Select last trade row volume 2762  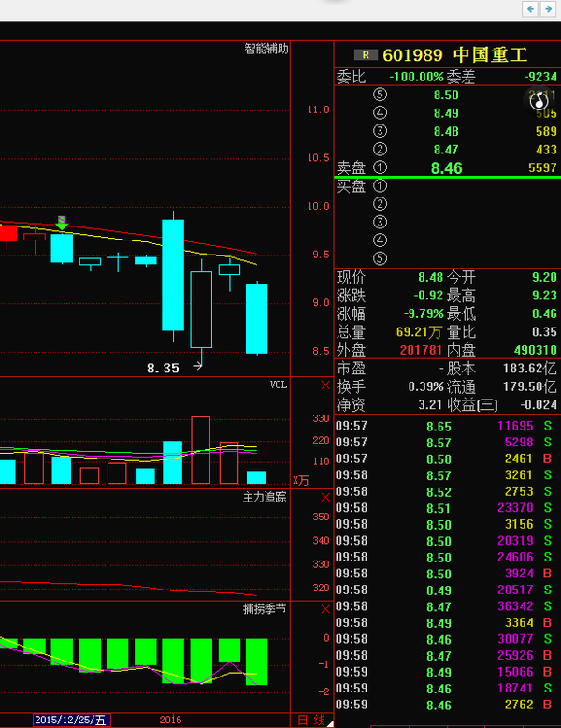click(x=444, y=705)
